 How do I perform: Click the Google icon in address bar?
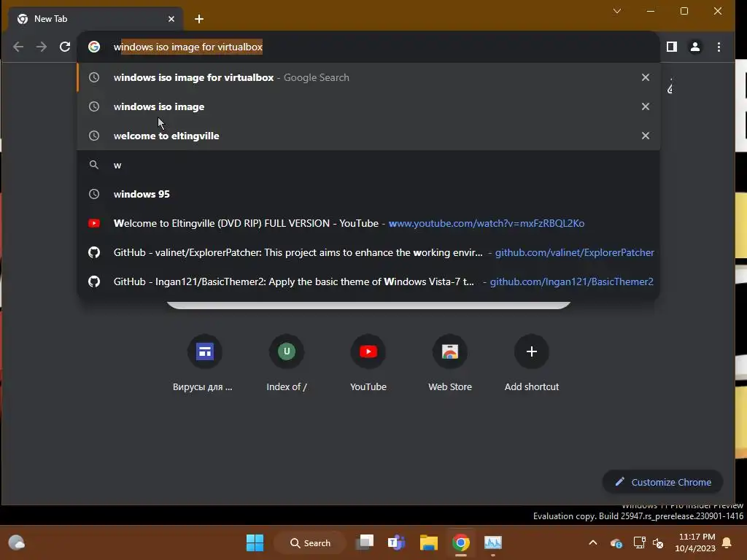coord(94,47)
